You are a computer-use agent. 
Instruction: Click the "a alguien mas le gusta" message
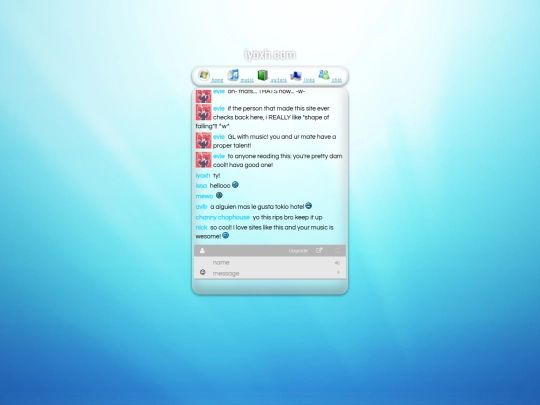coord(257,207)
